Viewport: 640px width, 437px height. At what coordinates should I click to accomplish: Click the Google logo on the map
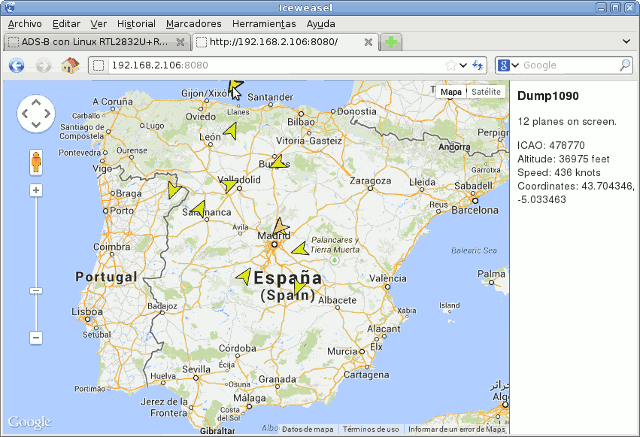29,422
